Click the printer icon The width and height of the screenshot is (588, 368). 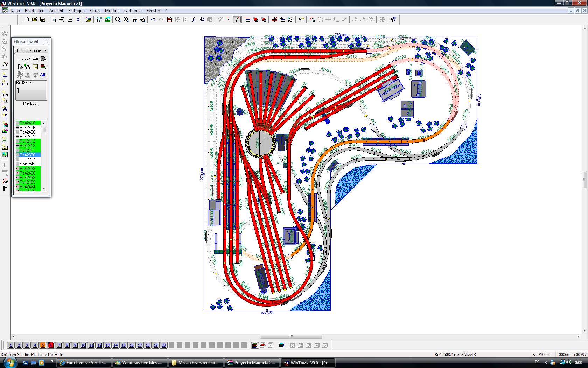click(x=61, y=20)
